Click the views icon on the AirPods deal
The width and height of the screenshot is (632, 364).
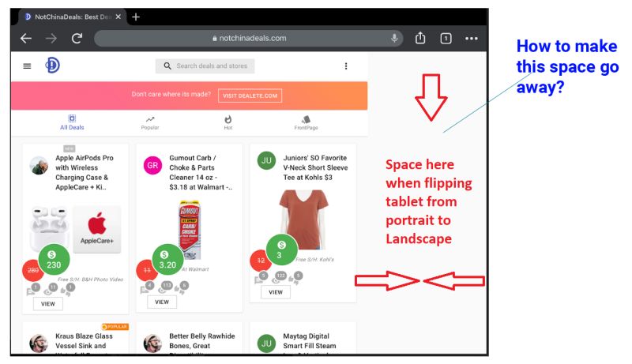click(x=51, y=290)
